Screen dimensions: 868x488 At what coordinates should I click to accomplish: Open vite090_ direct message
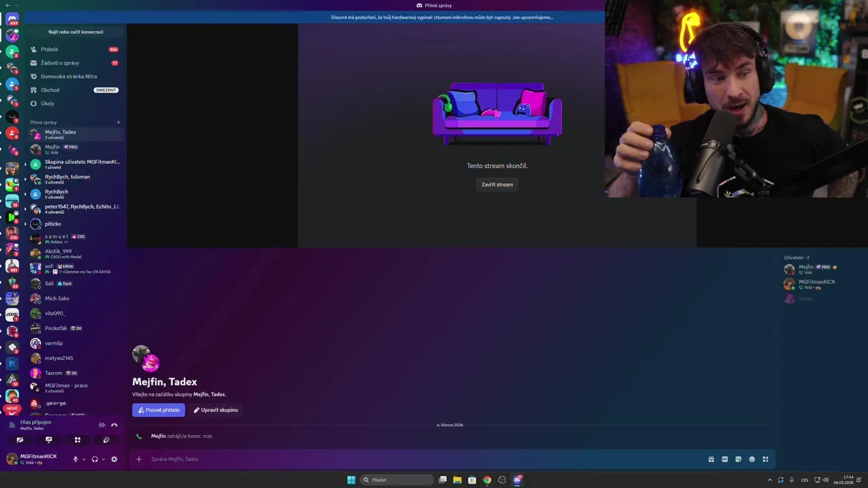click(75, 313)
